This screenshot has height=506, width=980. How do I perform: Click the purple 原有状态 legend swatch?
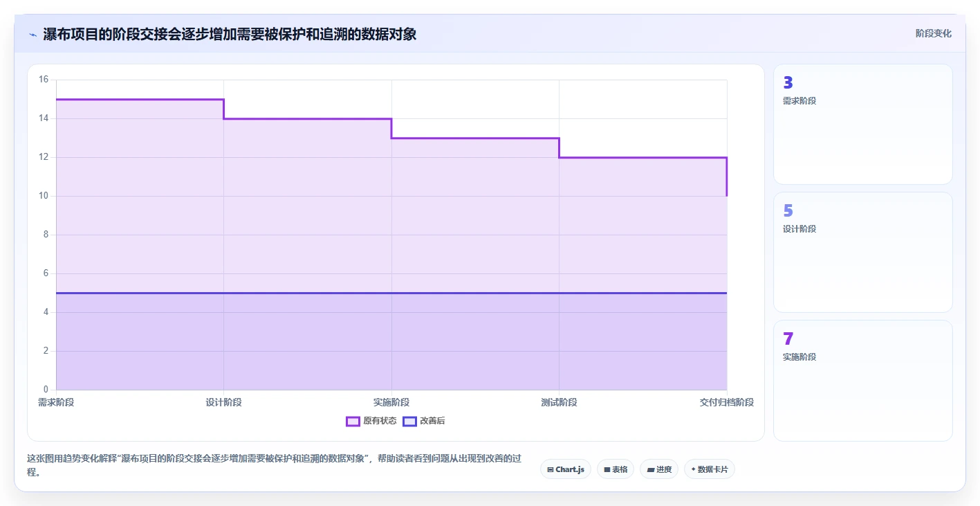click(353, 421)
